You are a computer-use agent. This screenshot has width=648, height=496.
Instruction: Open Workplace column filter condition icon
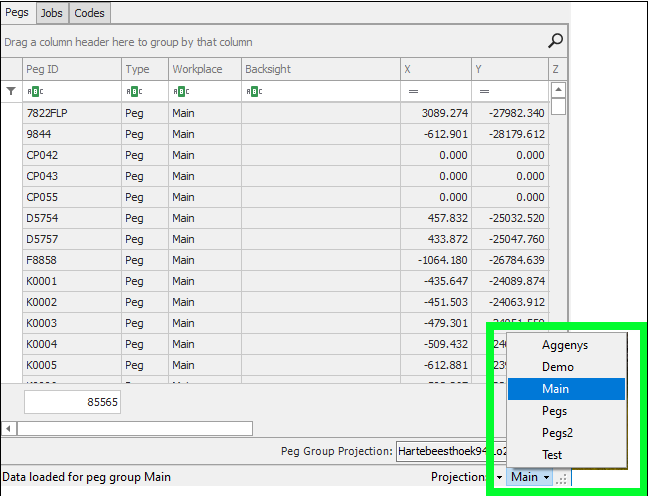coord(179,91)
